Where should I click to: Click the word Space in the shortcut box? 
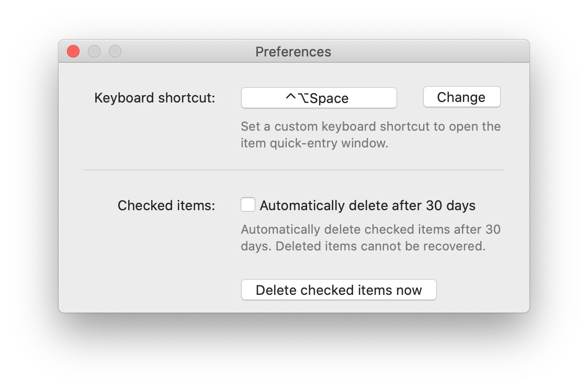pyautogui.click(x=329, y=98)
